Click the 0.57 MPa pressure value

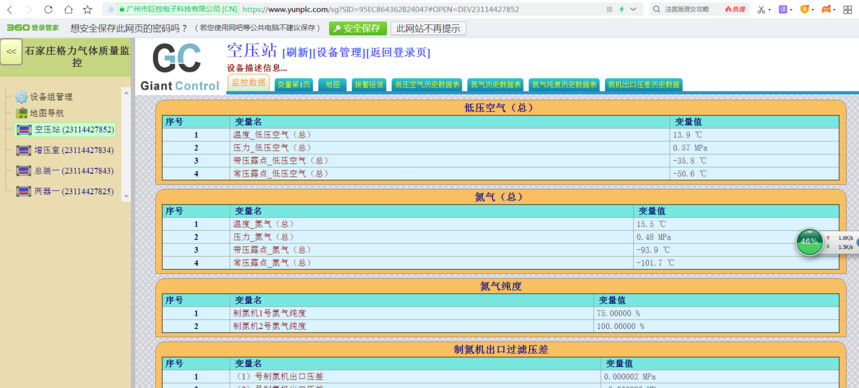tap(691, 148)
